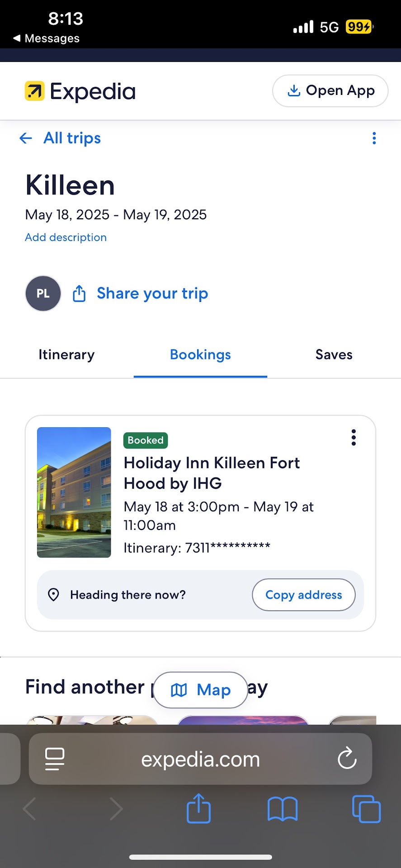Tap the Safari share icon
Viewport: 401px width, 868px height.
click(x=198, y=809)
